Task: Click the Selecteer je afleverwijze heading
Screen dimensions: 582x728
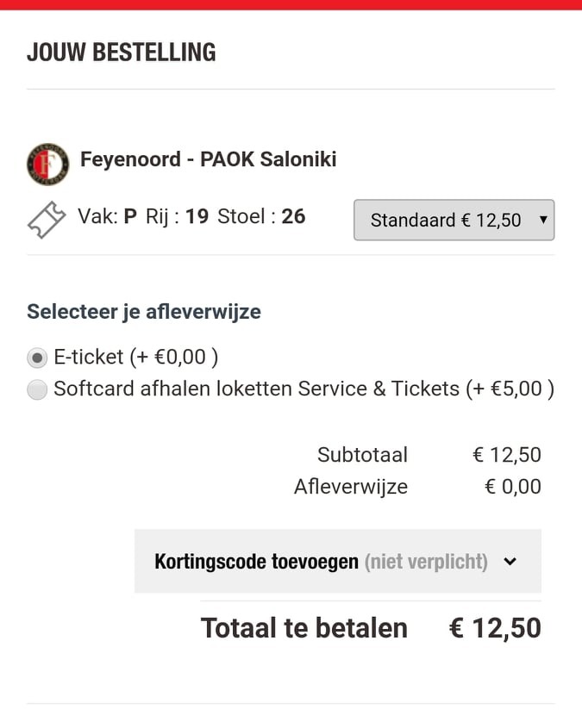Action: (143, 311)
